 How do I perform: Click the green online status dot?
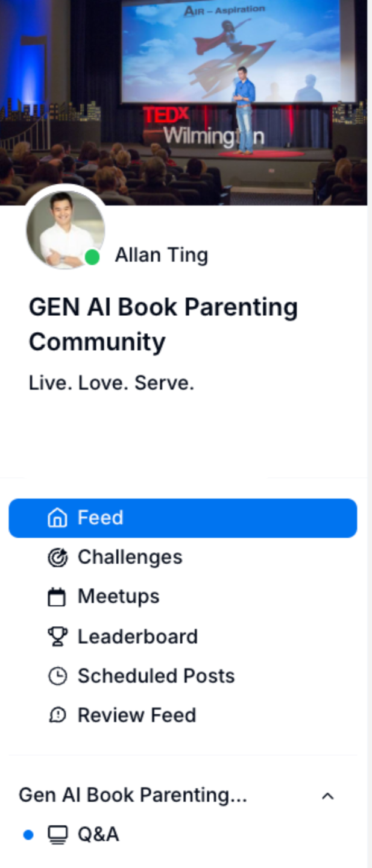[92, 257]
